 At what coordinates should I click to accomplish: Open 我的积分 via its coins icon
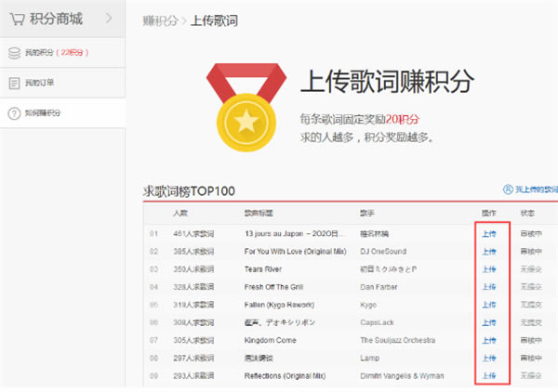pos(14,53)
